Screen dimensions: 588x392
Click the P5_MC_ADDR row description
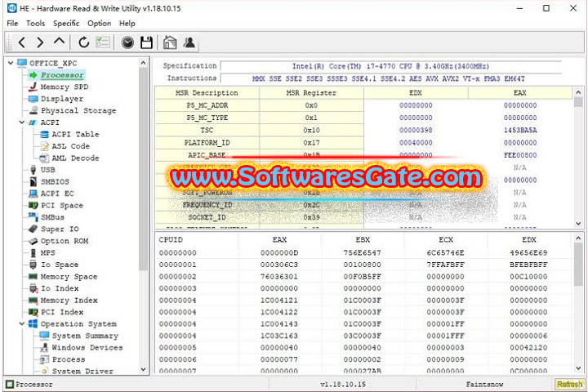click(x=207, y=105)
